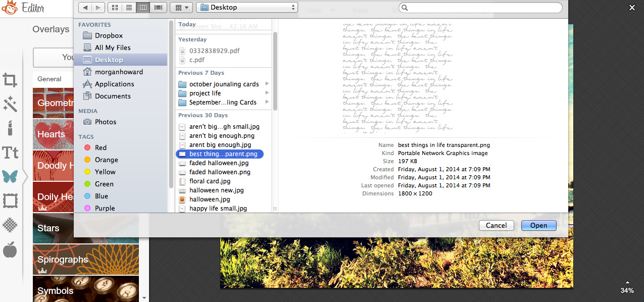Select best thing...parent.png file
The width and height of the screenshot is (644, 302).
point(220,154)
